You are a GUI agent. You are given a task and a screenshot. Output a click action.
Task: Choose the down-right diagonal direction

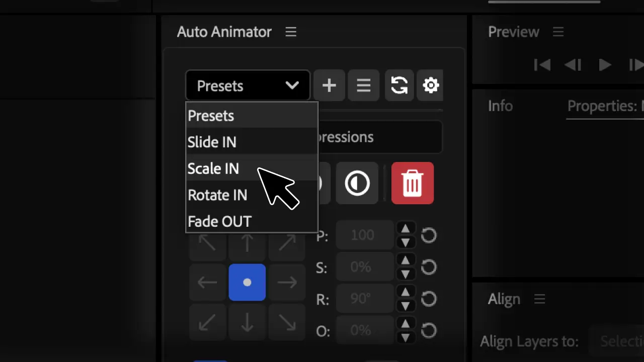click(x=287, y=322)
